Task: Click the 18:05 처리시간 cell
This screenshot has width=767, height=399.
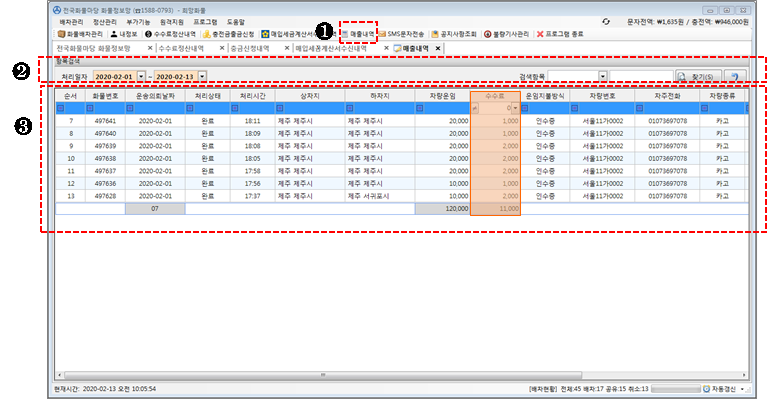Action: click(252, 158)
